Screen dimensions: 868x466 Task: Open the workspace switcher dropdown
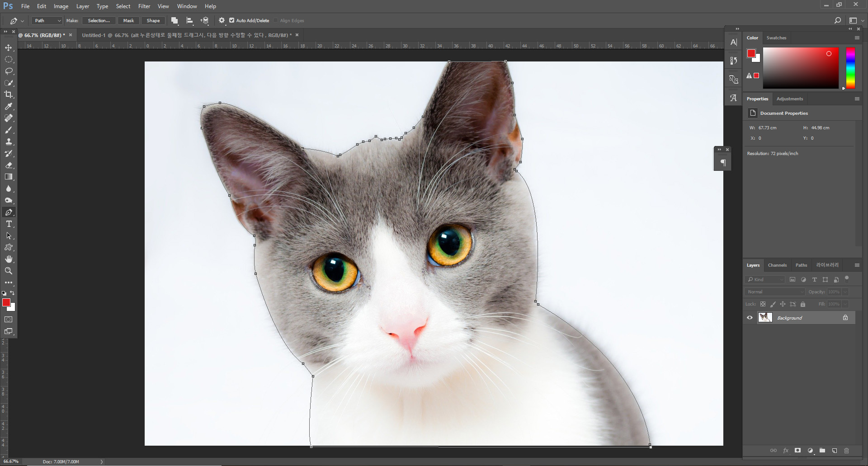click(856, 20)
